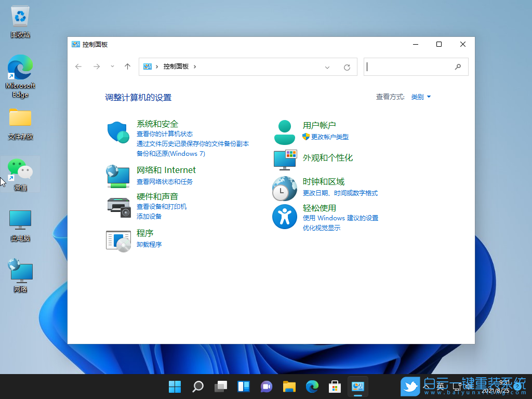
Task: Click the Network and Internet globe icon
Action: (118, 177)
